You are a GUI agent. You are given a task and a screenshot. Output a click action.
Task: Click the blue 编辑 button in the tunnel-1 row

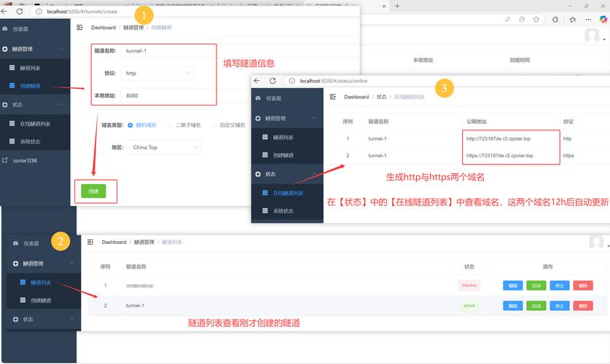(x=513, y=306)
